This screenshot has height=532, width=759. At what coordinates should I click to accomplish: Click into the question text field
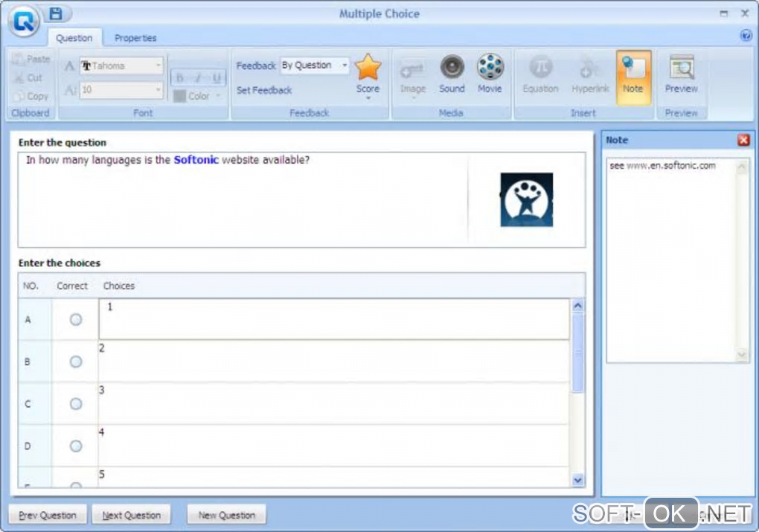click(x=242, y=199)
